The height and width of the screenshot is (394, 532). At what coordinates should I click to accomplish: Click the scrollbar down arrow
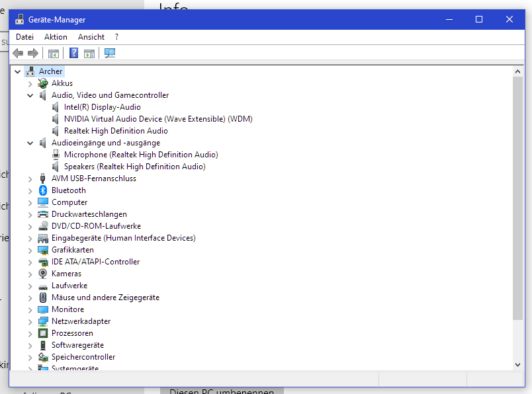coord(517,365)
